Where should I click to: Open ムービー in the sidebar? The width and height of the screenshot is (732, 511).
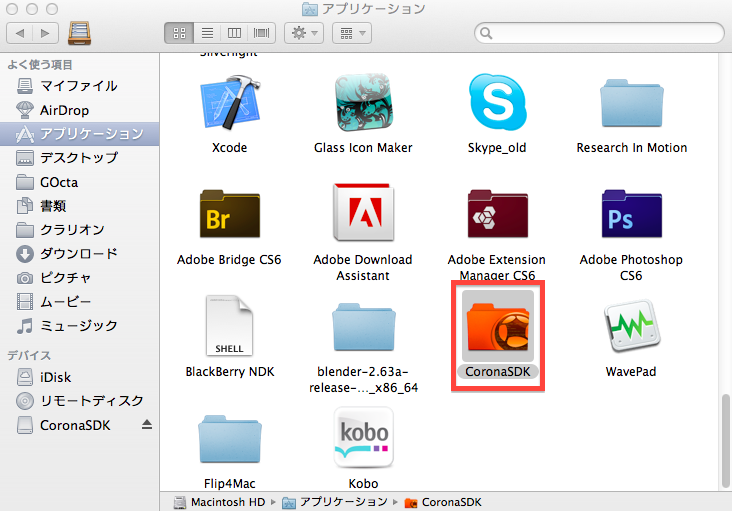tap(79, 301)
